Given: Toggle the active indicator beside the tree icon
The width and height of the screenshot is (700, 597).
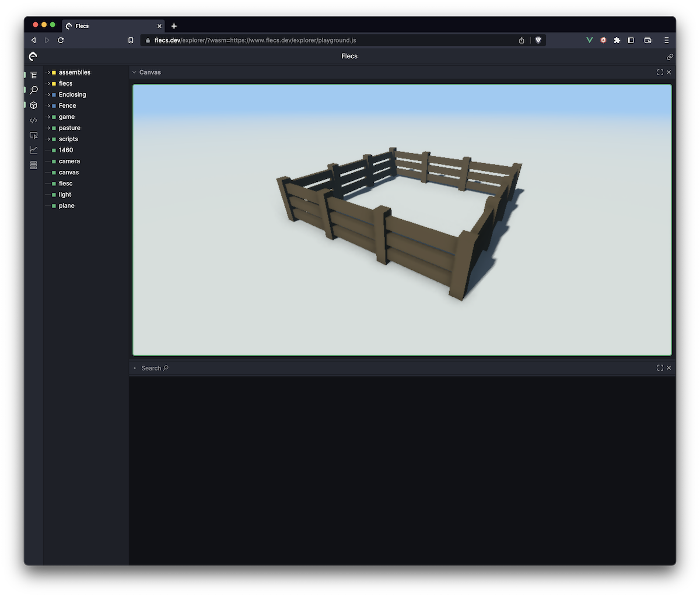Looking at the screenshot, I should [26, 75].
